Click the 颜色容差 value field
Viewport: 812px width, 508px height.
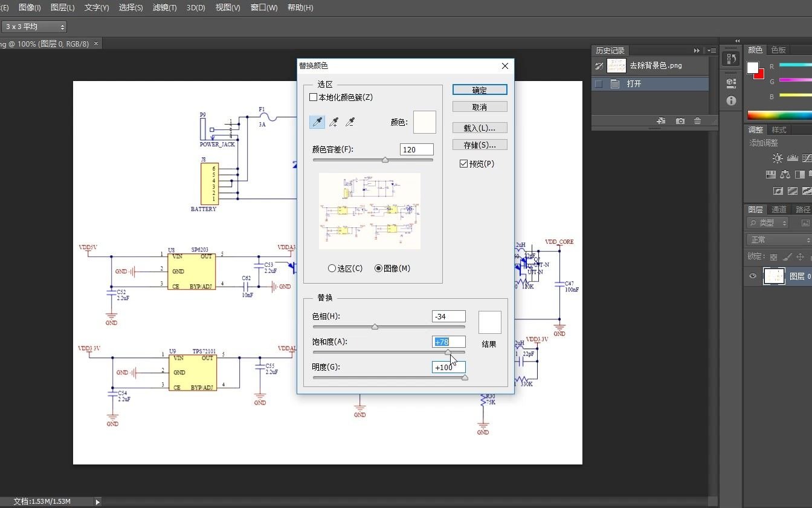[x=417, y=149]
